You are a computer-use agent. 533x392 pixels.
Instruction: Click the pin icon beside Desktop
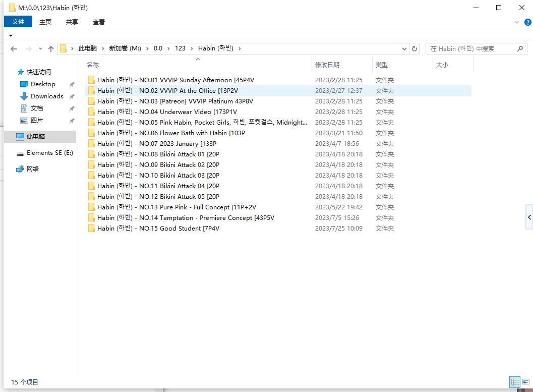[x=72, y=84]
